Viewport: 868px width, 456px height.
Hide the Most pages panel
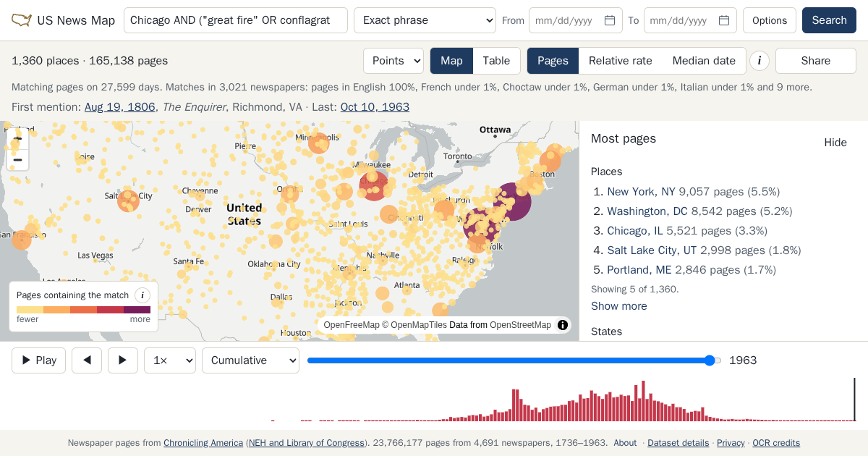point(835,143)
